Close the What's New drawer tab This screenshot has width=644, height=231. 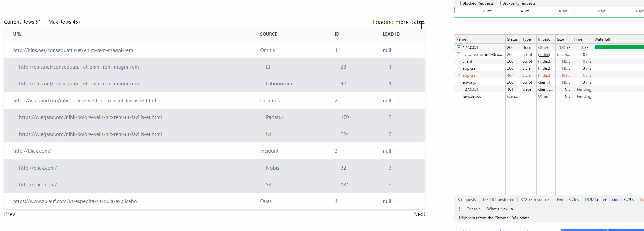coord(512,209)
